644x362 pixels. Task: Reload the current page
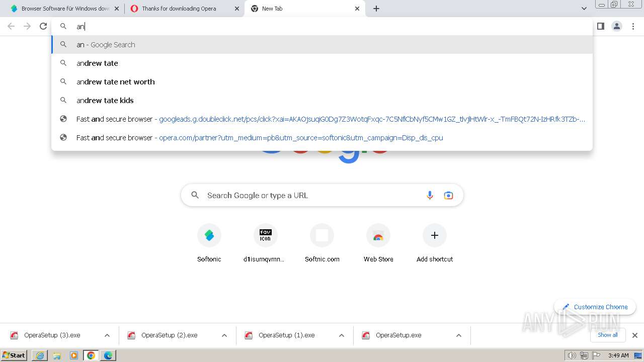click(43, 26)
